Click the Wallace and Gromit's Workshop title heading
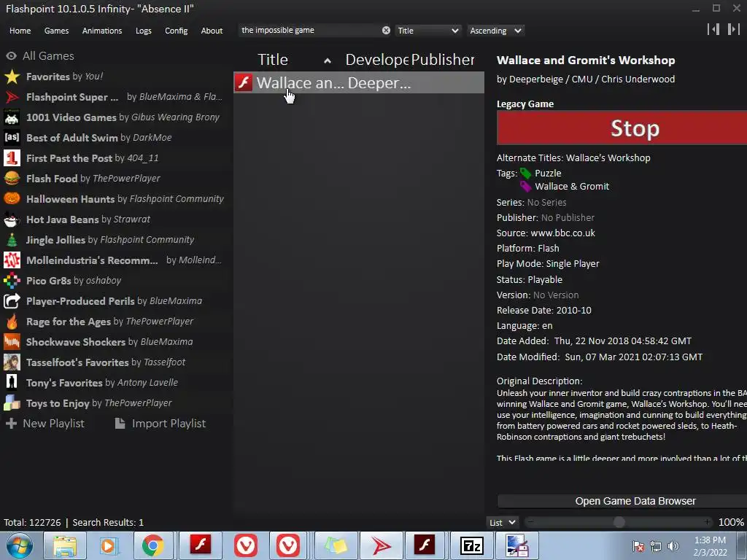This screenshot has height=560, width=747. [x=586, y=61]
